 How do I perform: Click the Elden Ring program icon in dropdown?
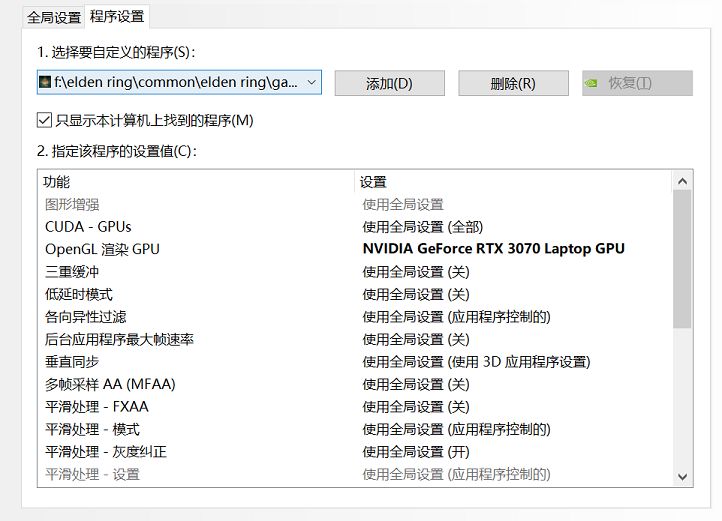45,82
